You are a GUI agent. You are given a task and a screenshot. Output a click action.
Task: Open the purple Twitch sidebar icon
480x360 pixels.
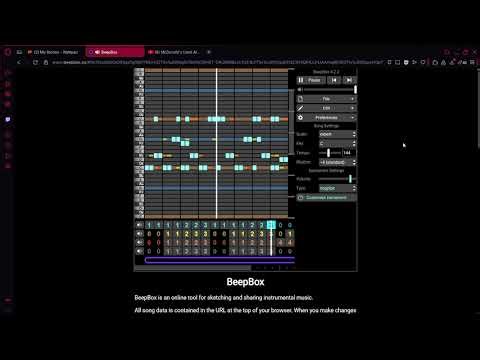tap(8, 119)
